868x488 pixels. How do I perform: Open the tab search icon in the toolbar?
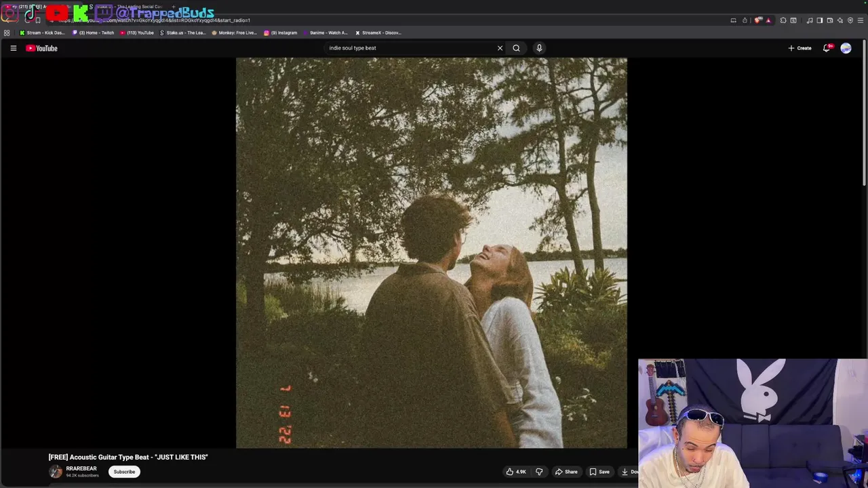793,20
